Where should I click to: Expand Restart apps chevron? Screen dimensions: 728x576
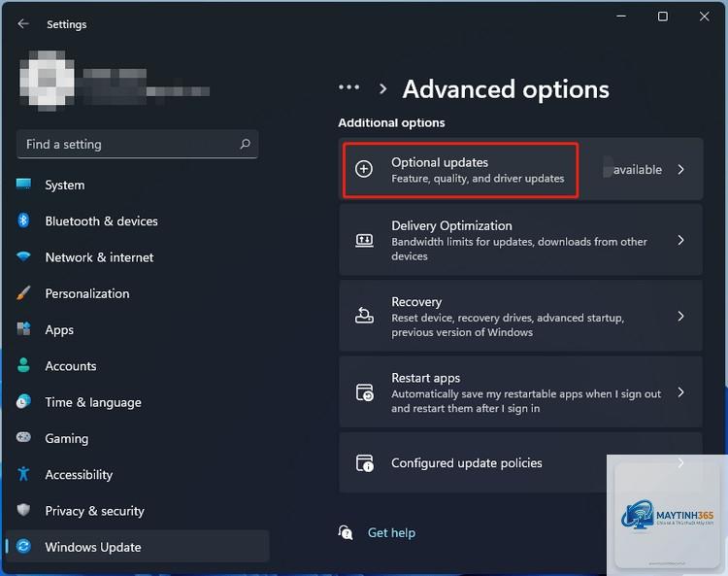[680, 392]
